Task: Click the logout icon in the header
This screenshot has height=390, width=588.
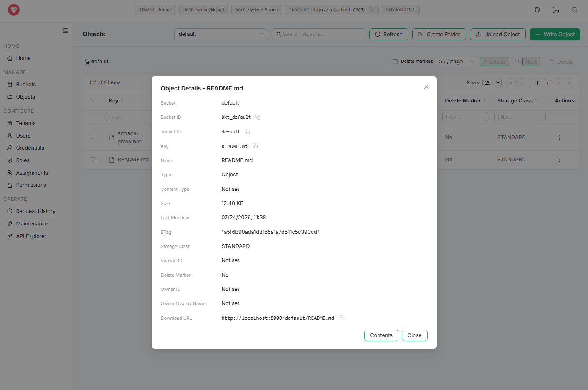Action: pos(575,10)
